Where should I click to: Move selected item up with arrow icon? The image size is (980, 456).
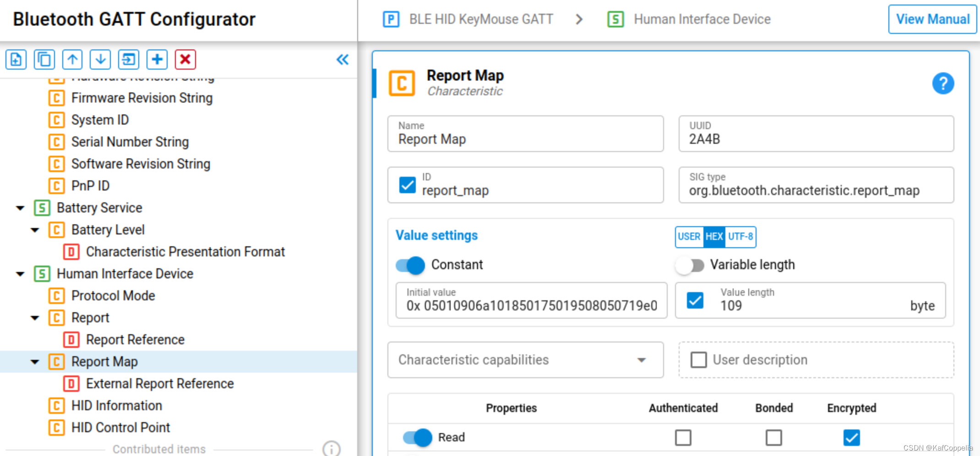click(x=72, y=60)
